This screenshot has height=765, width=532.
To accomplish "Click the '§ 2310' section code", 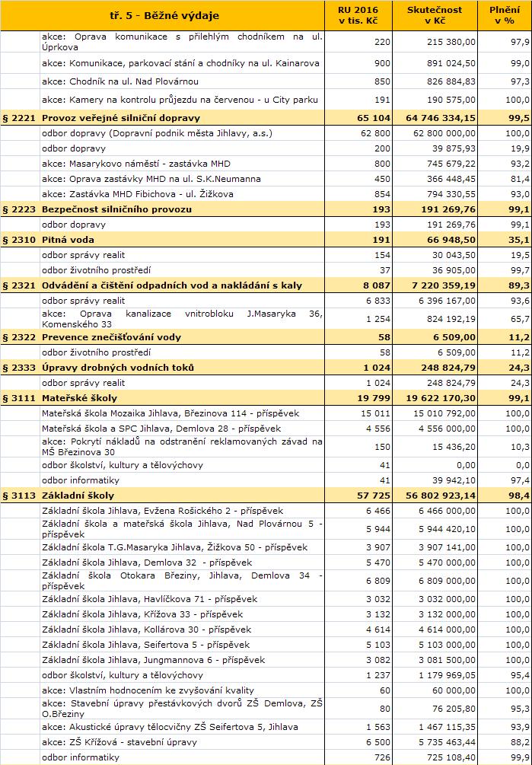I will [x=20, y=240].
